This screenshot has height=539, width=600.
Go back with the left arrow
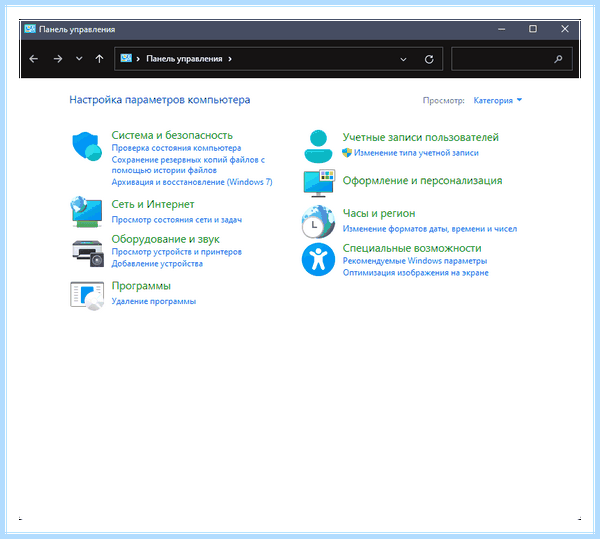[34, 59]
